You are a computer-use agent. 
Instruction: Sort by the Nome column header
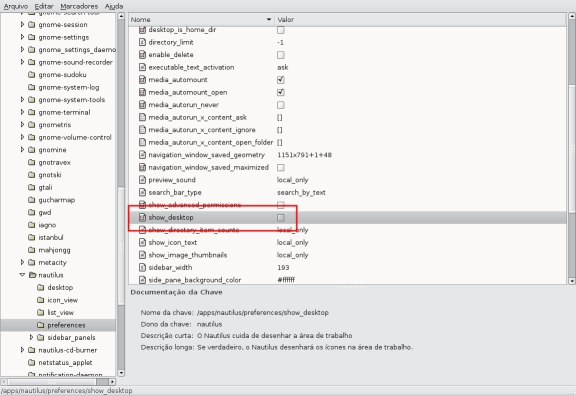click(201, 19)
